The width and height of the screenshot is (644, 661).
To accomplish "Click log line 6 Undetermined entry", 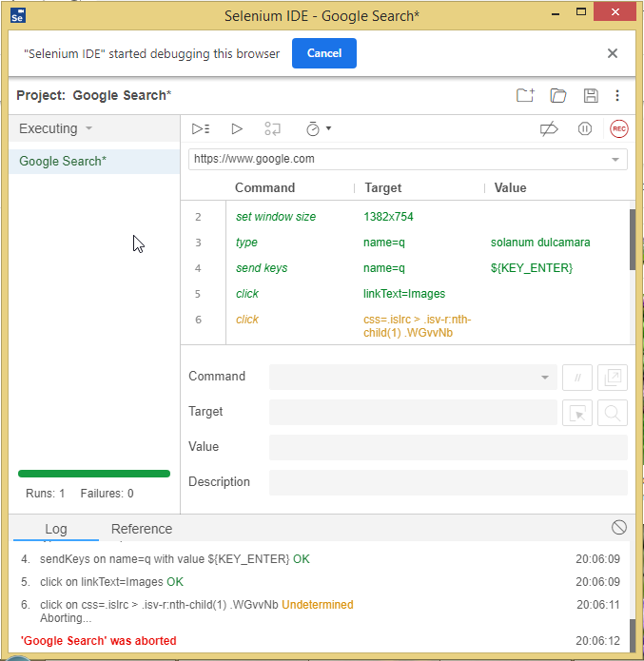I will pos(321,611).
